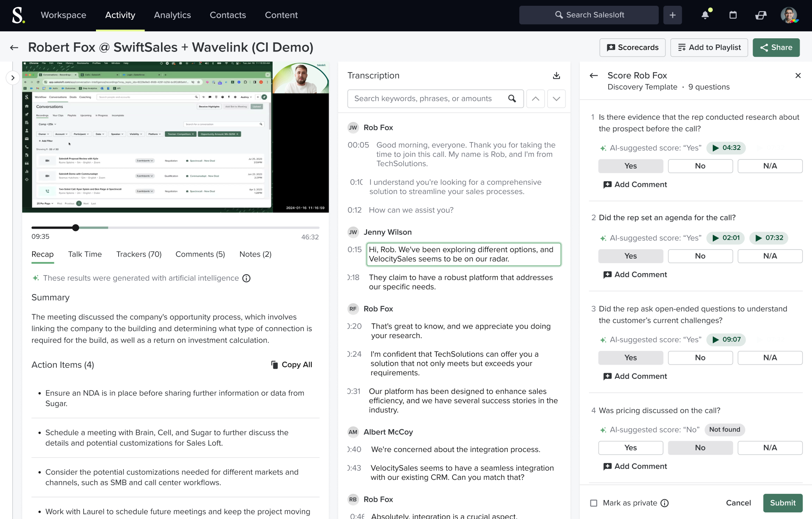812x519 pixels.
Task: Click the video playback progress handle
Action: click(x=75, y=228)
